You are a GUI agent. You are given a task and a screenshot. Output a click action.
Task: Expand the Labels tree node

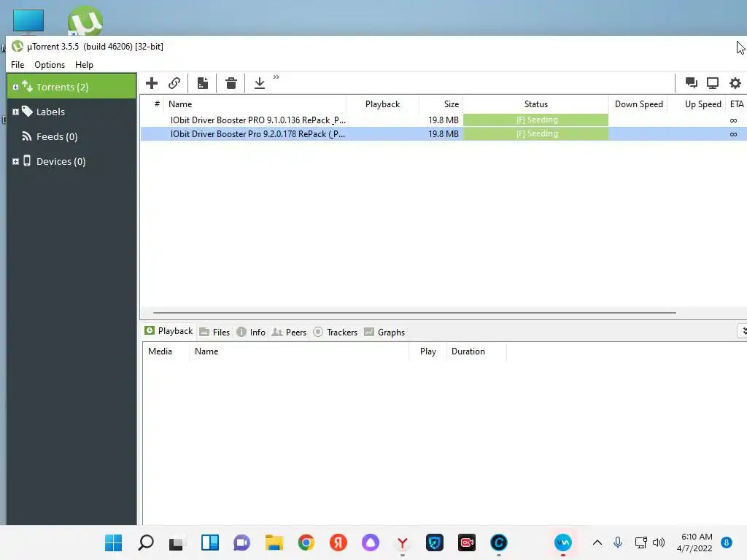[15, 112]
